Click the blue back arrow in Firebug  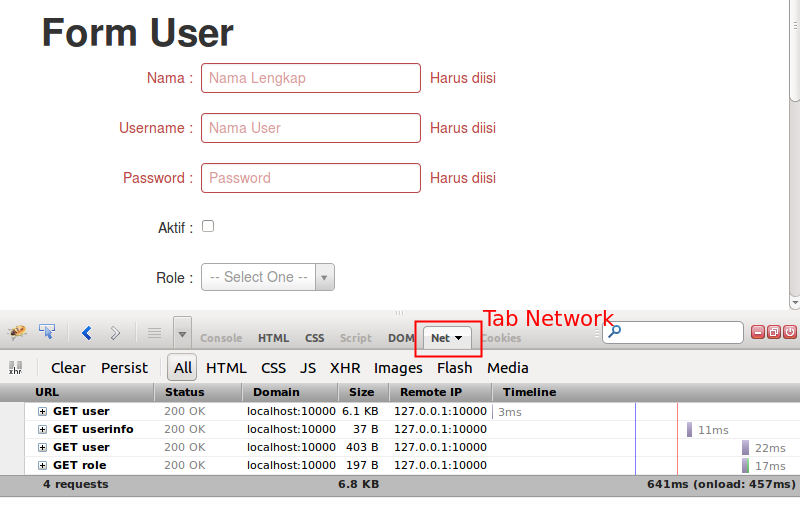pyautogui.click(x=87, y=333)
